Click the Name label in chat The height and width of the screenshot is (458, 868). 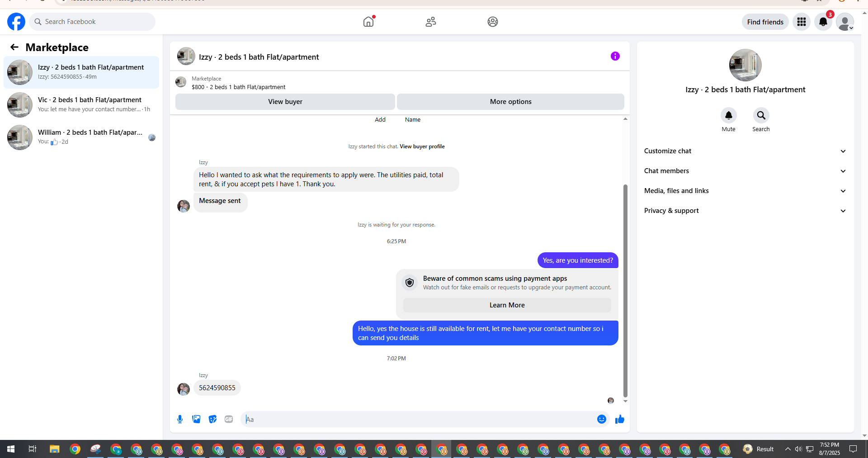[x=413, y=120]
